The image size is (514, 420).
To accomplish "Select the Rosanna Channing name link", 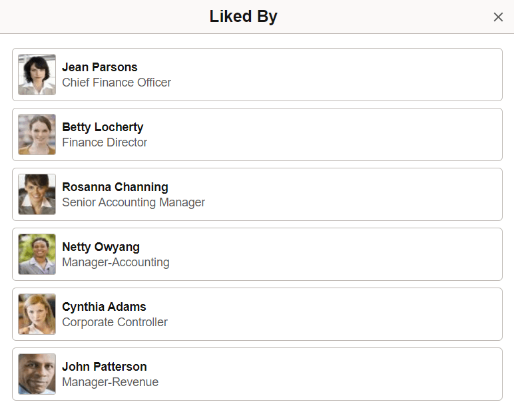I will click(x=115, y=187).
